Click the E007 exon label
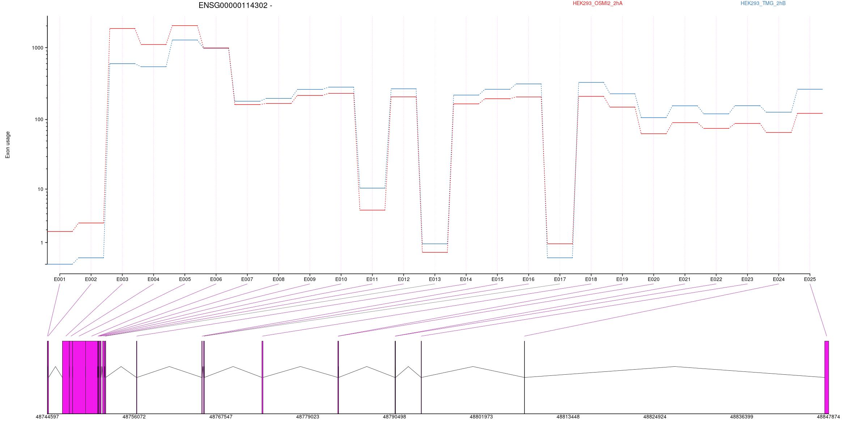Image resolution: width=868 pixels, height=434 pixels. pyautogui.click(x=247, y=279)
